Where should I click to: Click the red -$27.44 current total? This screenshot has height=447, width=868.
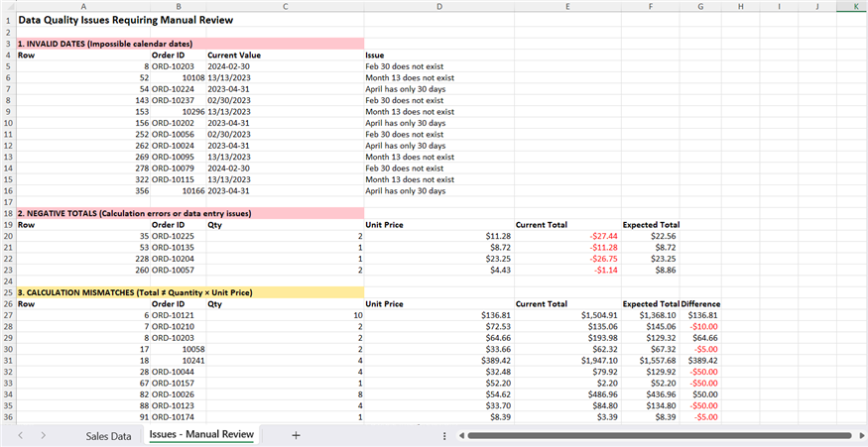(x=603, y=236)
